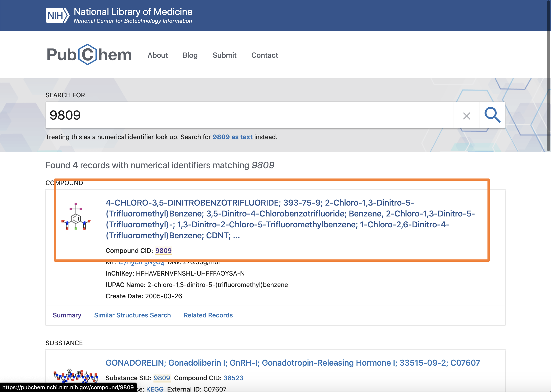Screen dimensions: 551x392
Task: Open the About menu item
Action: point(158,55)
